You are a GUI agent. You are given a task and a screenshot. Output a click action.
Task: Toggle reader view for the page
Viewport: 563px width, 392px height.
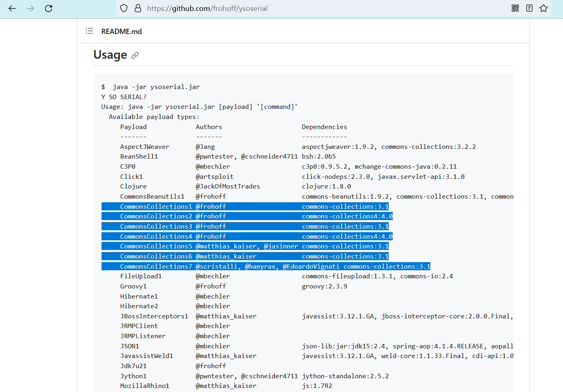point(529,8)
